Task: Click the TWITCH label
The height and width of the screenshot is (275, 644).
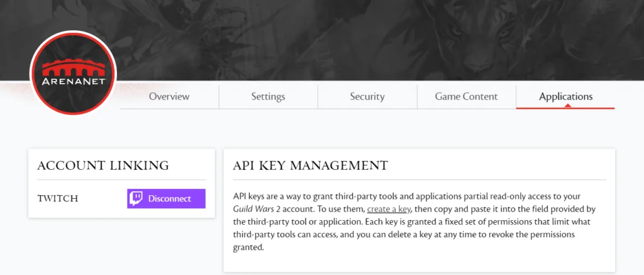Action: coord(57,199)
